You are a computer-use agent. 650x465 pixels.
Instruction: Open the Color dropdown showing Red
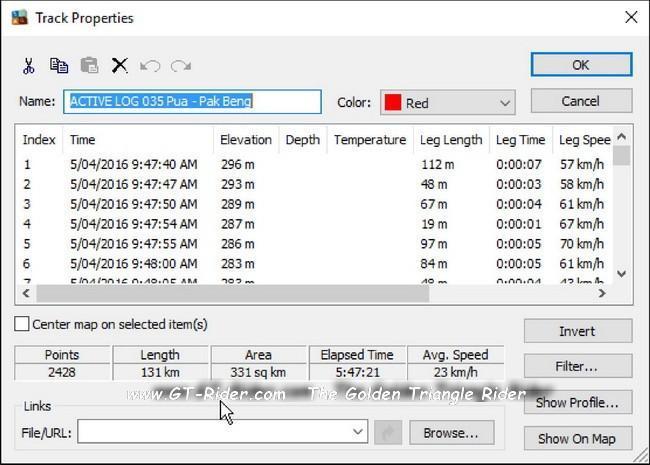click(x=447, y=103)
